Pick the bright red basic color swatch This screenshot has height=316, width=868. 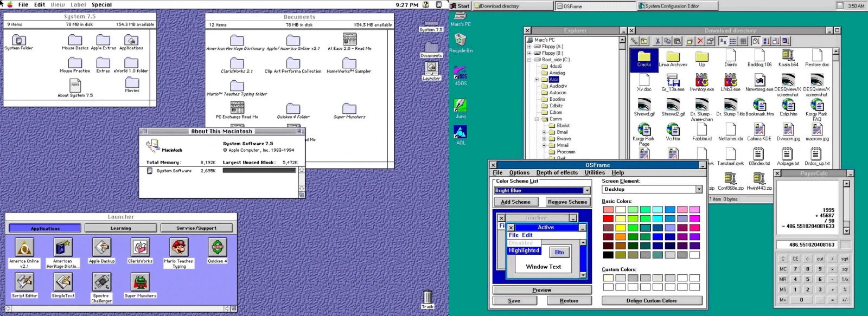coord(608,218)
